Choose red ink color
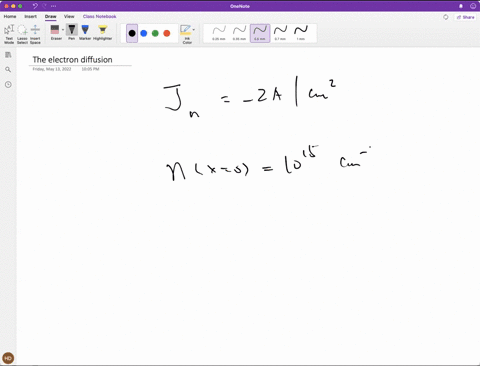Image resolution: width=480 pixels, height=366 pixels. pos(167,33)
